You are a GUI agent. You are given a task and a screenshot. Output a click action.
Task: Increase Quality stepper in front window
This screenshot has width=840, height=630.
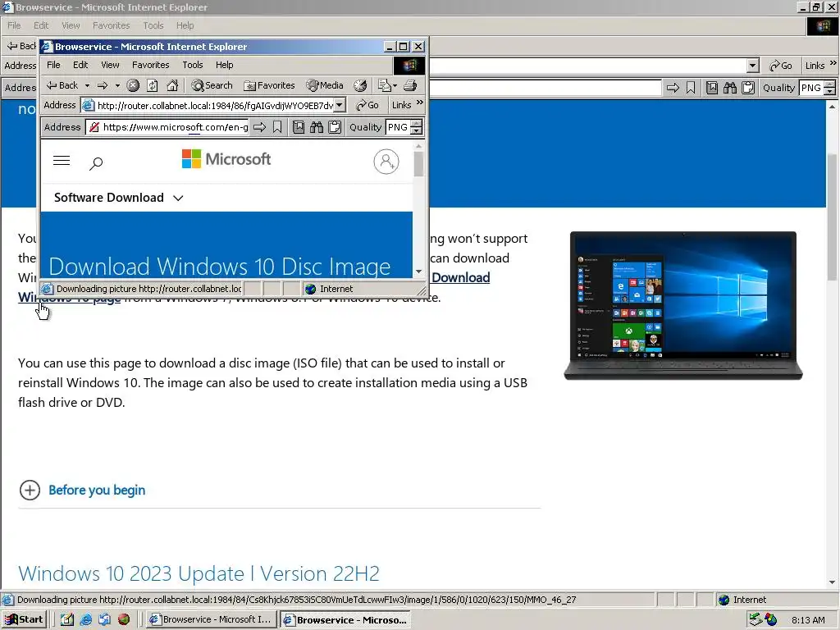416,124
